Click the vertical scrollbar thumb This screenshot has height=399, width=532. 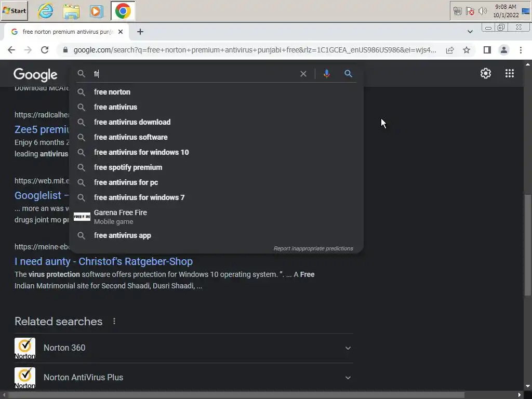pyautogui.click(x=528, y=245)
